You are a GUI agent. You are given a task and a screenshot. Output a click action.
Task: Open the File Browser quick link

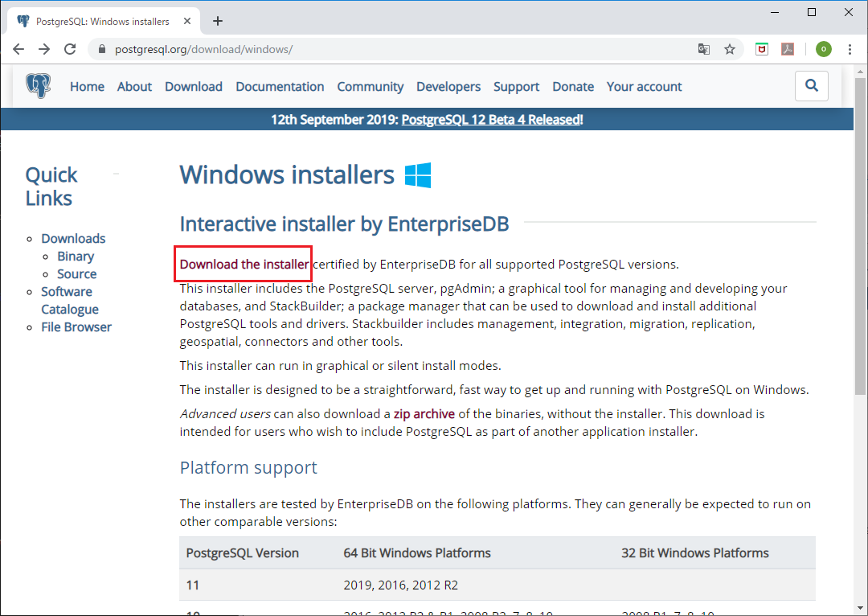(76, 326)
